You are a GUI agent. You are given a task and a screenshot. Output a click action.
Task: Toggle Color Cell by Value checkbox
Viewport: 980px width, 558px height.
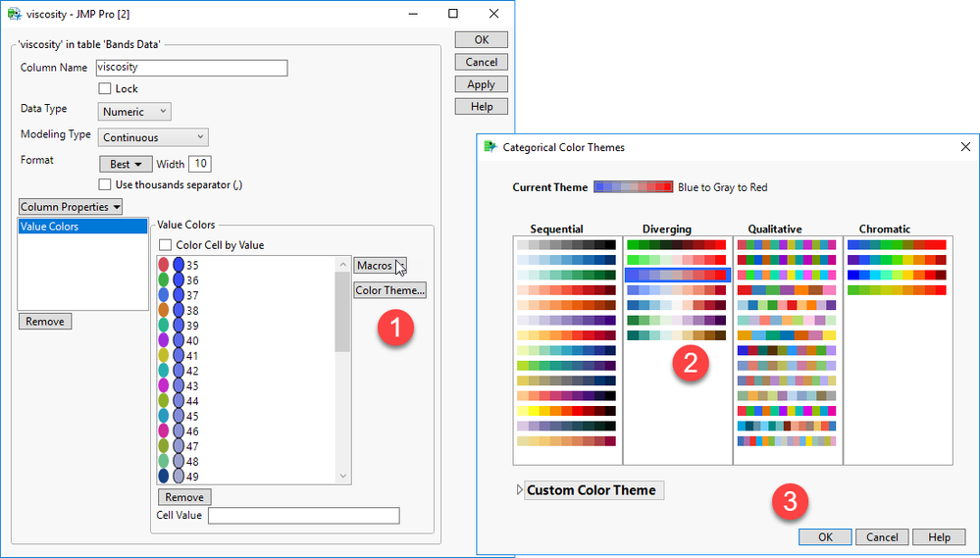(x=165, y=245)
